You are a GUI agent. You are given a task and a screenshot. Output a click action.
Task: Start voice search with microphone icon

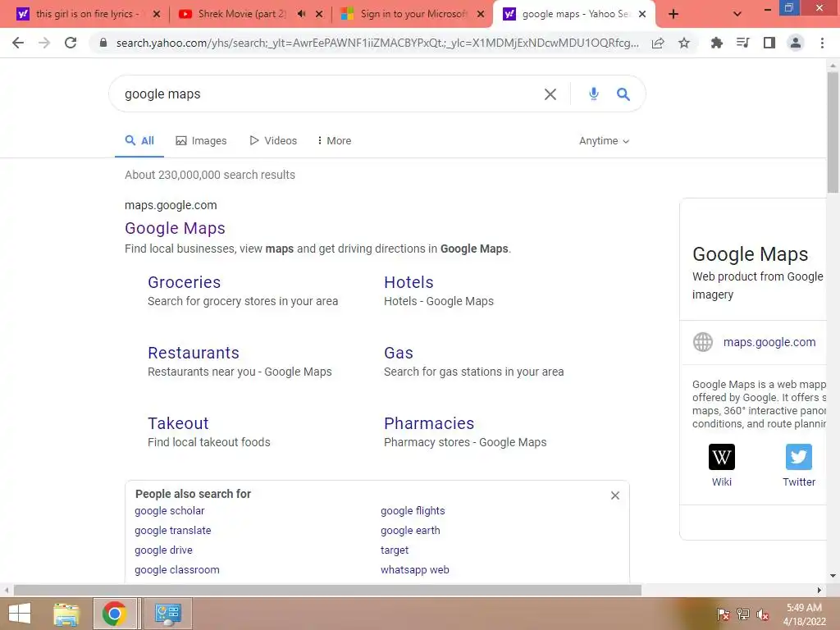[x=594, y=94]
